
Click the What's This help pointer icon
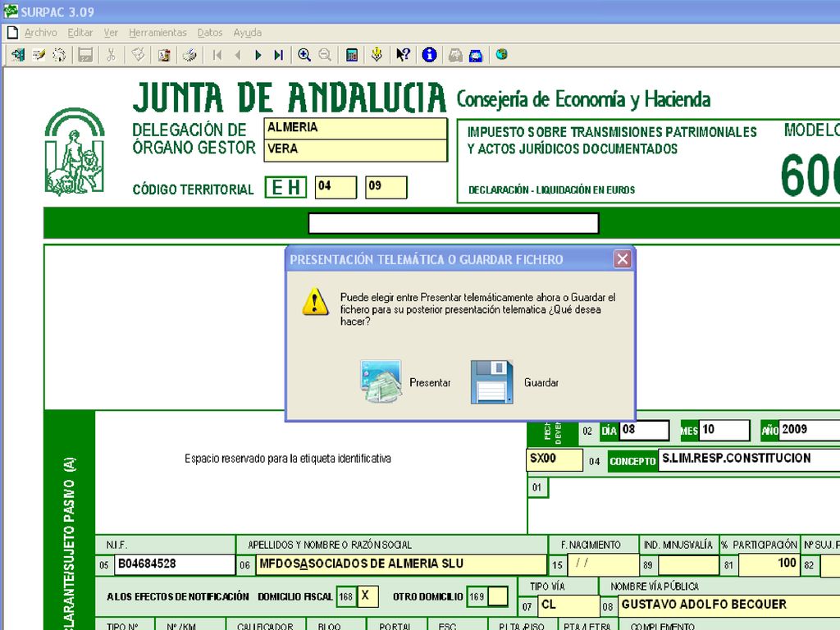pyautogui.click(x=403, y=55)
